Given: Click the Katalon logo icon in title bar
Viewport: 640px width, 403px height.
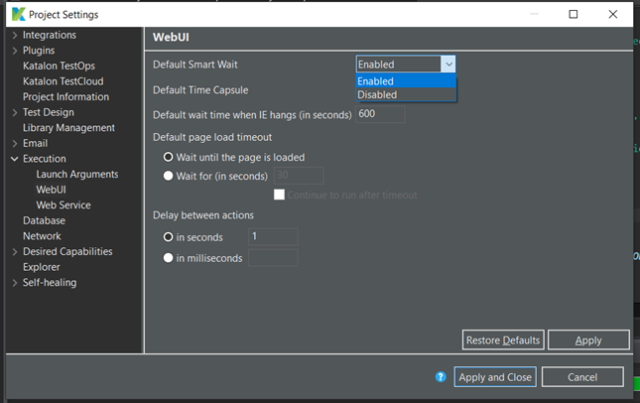Looking at the screenshot, I should [18, 15].
